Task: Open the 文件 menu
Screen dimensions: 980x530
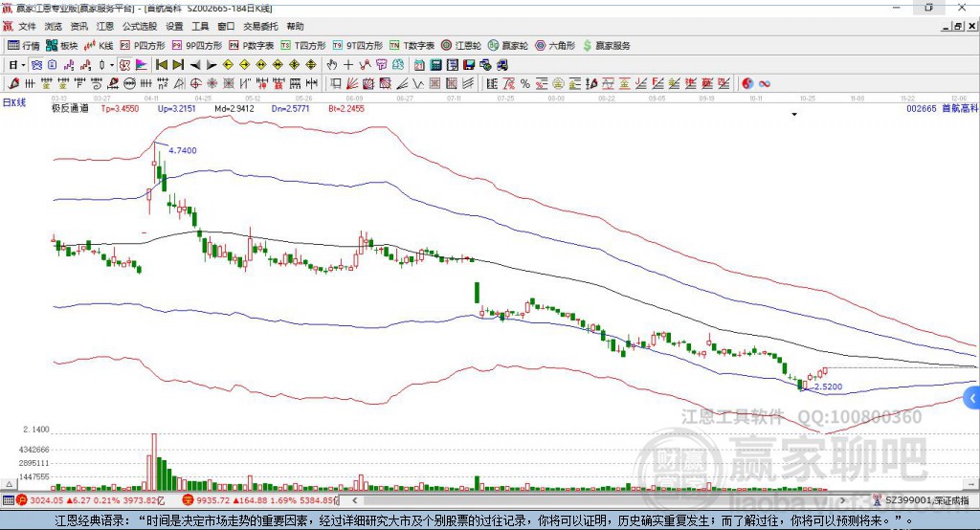Action: pos(28,26)
